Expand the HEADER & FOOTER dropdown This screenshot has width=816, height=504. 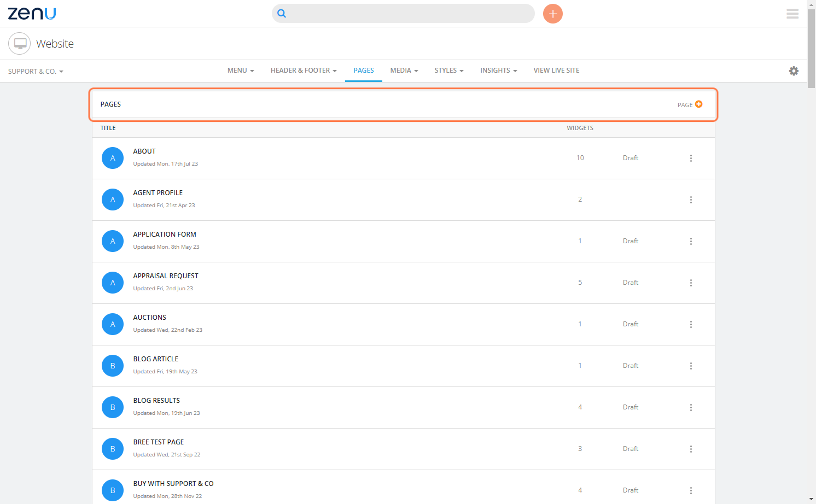(304, 71)
